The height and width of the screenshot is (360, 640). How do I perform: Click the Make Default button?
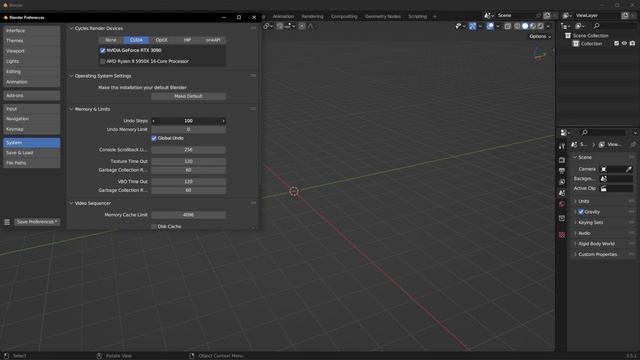pyautogui.click(x=188, y=96)
